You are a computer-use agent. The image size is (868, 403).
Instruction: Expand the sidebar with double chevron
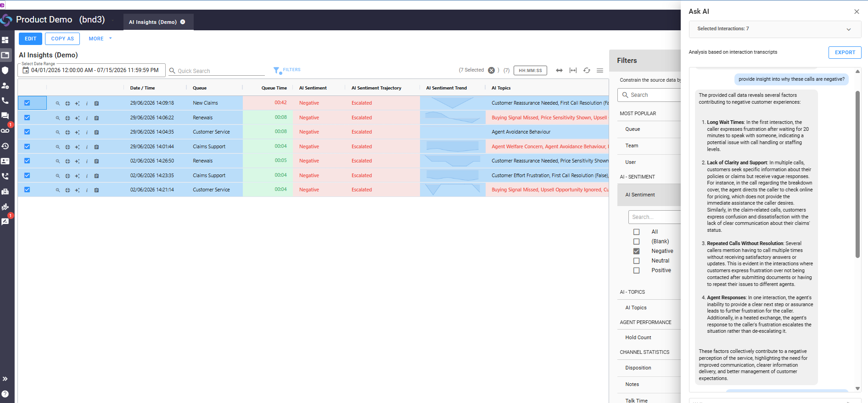click(5, 379)
